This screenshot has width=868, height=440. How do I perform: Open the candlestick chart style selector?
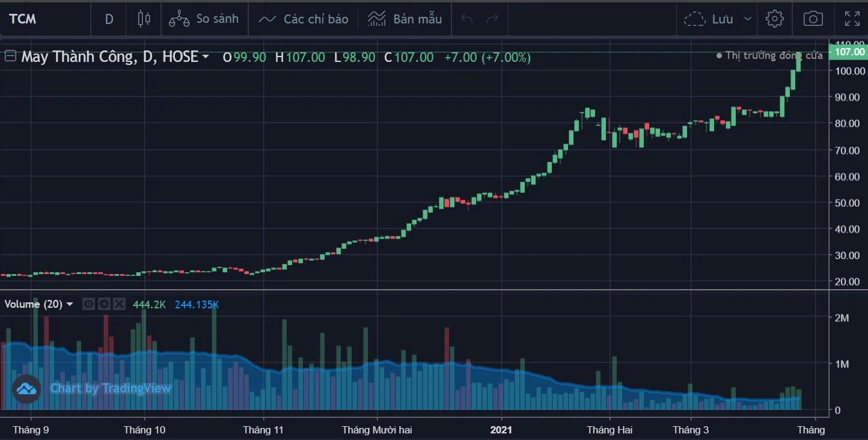point(144,19)
